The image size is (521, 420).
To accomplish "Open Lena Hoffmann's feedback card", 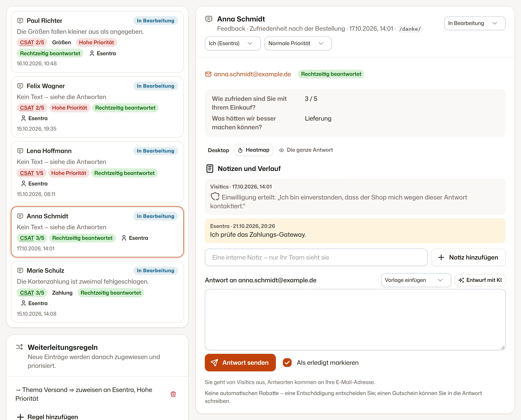I will 97,172.
